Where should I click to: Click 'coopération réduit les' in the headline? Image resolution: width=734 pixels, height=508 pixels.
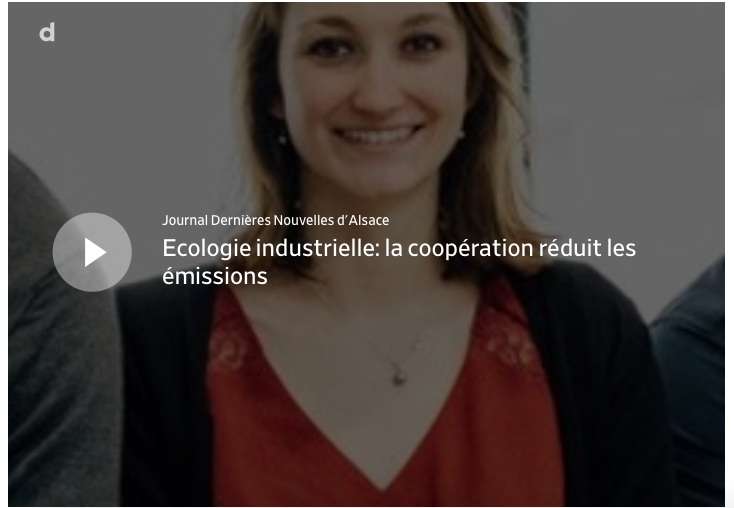(521, 249)
